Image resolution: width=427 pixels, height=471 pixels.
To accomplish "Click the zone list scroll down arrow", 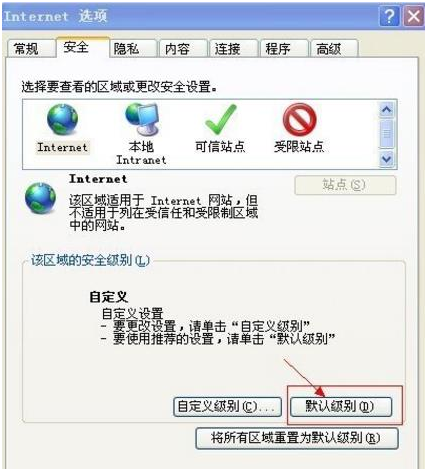I will pos(387,159).
